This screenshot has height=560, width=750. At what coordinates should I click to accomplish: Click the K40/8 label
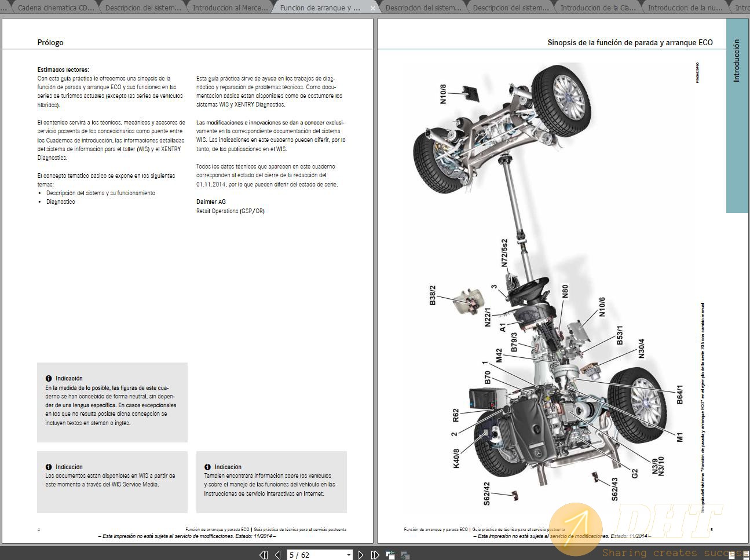456,458
